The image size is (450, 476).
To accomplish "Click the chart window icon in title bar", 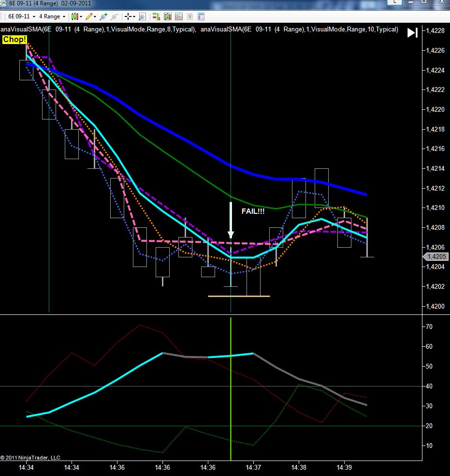I will tap(3, 3).
